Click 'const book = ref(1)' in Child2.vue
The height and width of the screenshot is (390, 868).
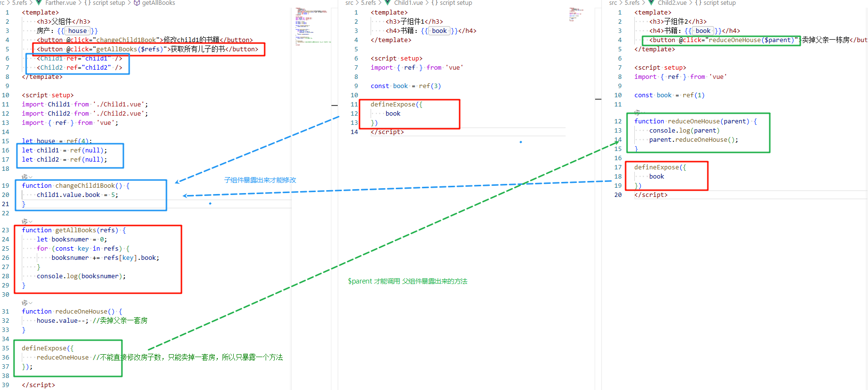(x=670, y=95)
